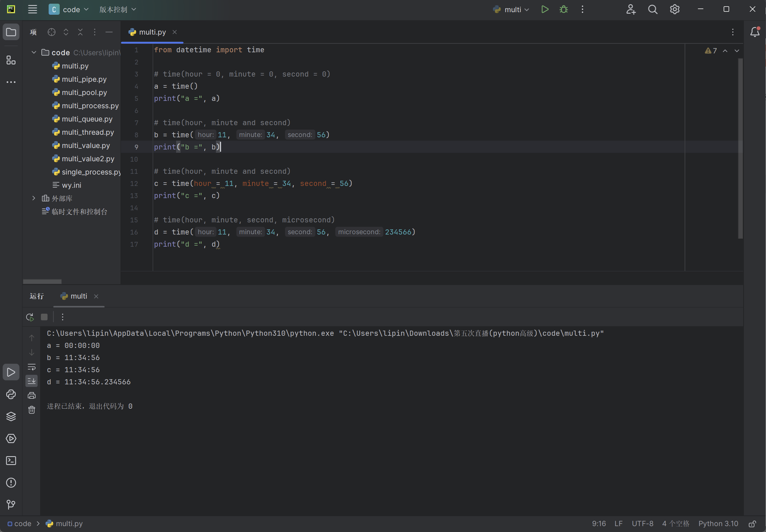Open the Run tool window icon
The height and width of the screenshot is (532, 766).
11,372
